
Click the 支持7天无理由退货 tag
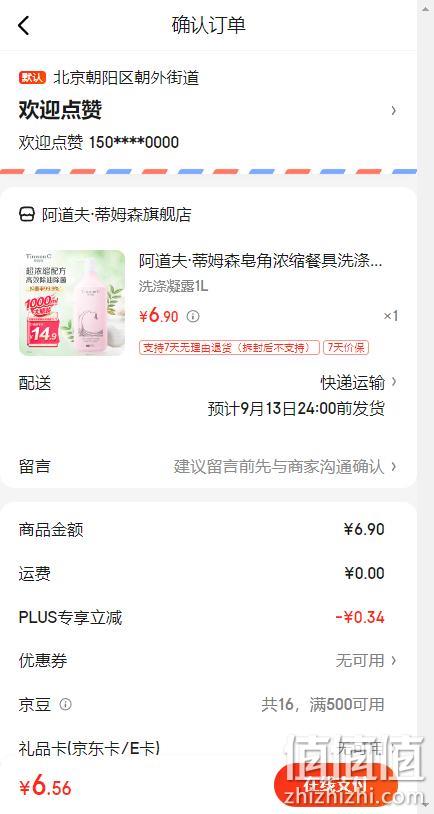tap(229, 347)
